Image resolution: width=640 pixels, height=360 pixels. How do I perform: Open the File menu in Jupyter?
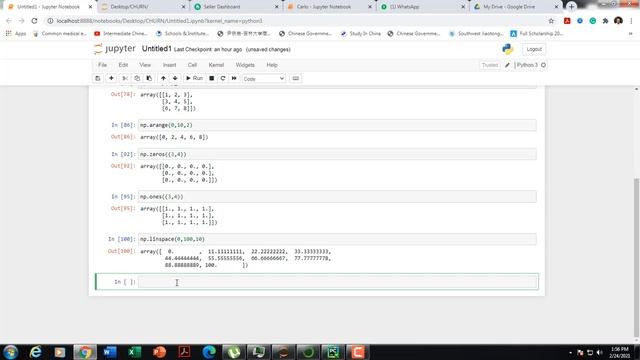click(102, 65)
